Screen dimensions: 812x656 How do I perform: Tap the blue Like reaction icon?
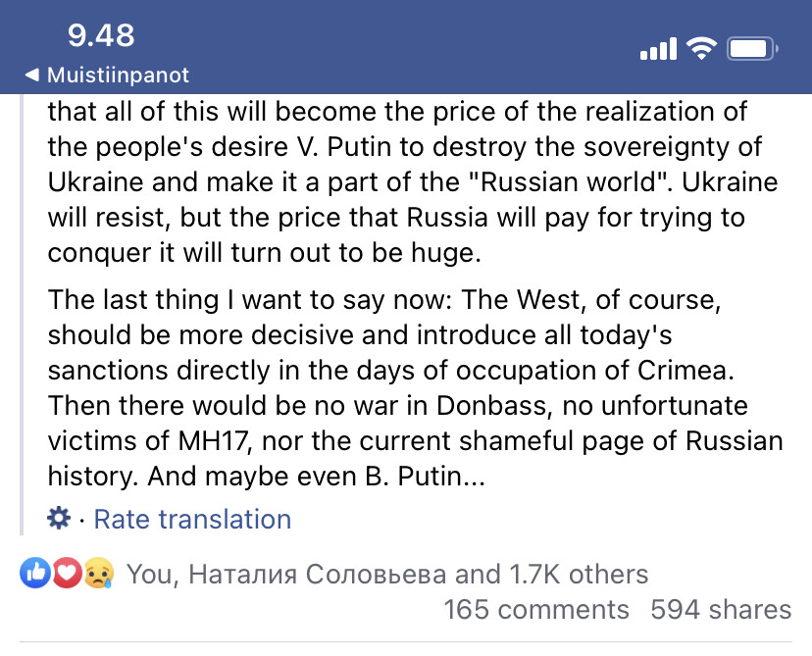pos(34,574)
